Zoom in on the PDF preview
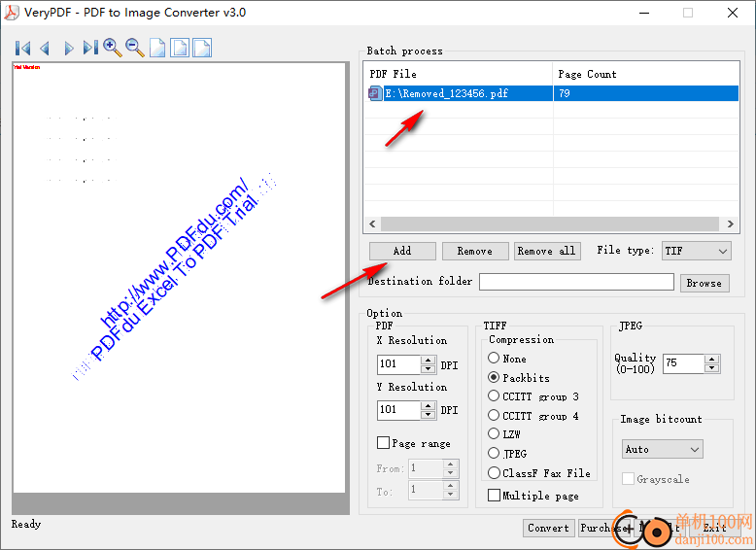The height and width of the screenshot is (550, 756). click(x=113, y=48)
